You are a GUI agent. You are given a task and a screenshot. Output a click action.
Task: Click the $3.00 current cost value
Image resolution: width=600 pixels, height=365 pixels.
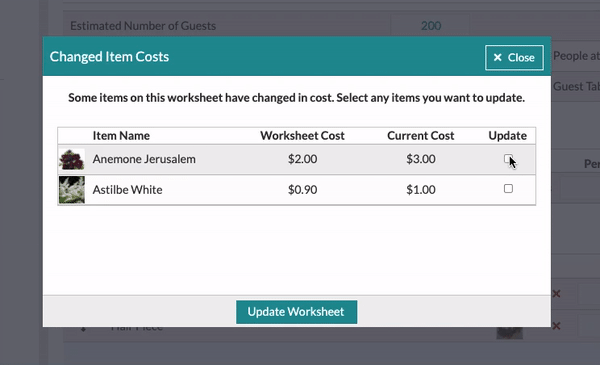coord(421,159)
